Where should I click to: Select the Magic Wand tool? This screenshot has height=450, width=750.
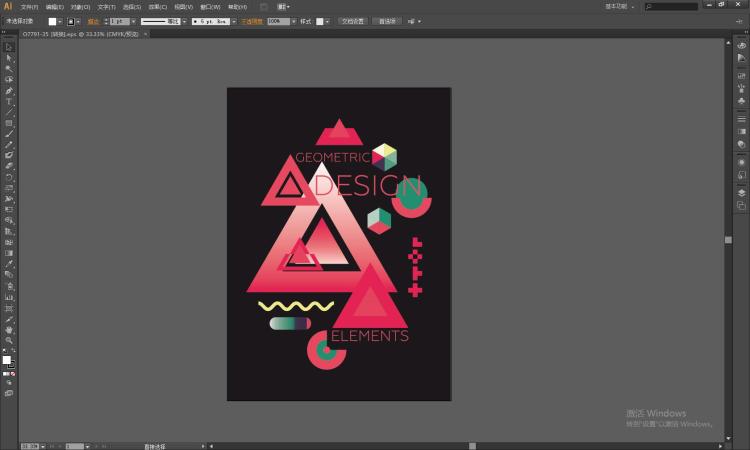pyautogui.click(x=9, y=69)
